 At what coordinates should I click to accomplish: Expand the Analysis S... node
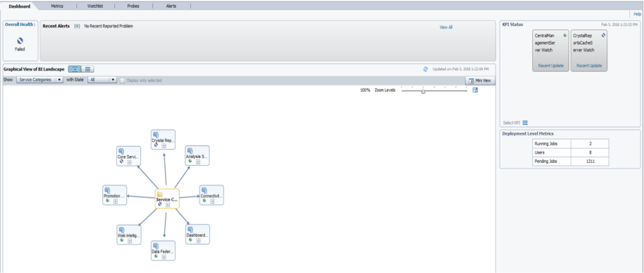(198, 162)
